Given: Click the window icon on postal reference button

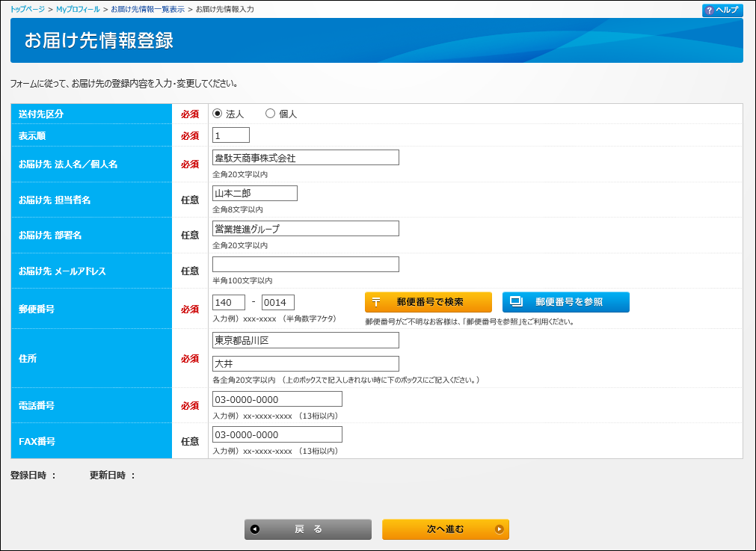Looking at the screenshot, I should [x=516, y=302].
